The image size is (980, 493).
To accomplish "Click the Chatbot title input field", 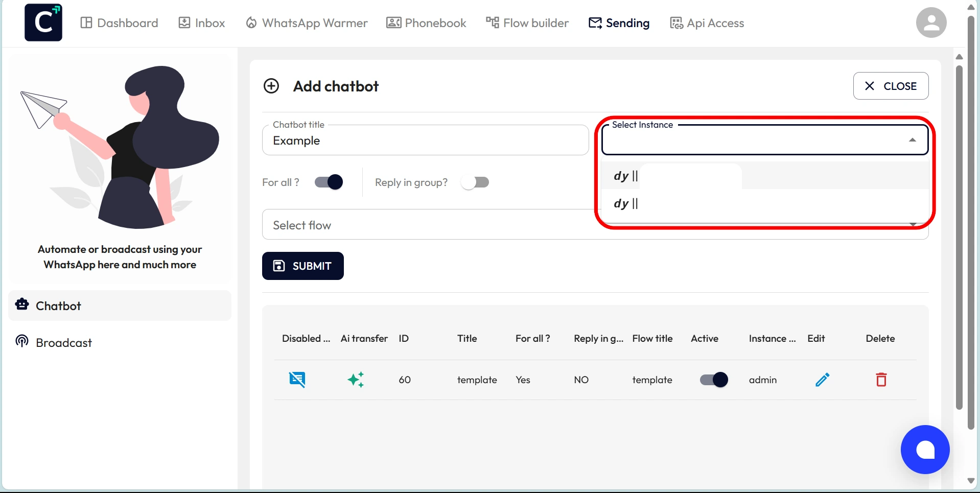I will coord(425,140).
